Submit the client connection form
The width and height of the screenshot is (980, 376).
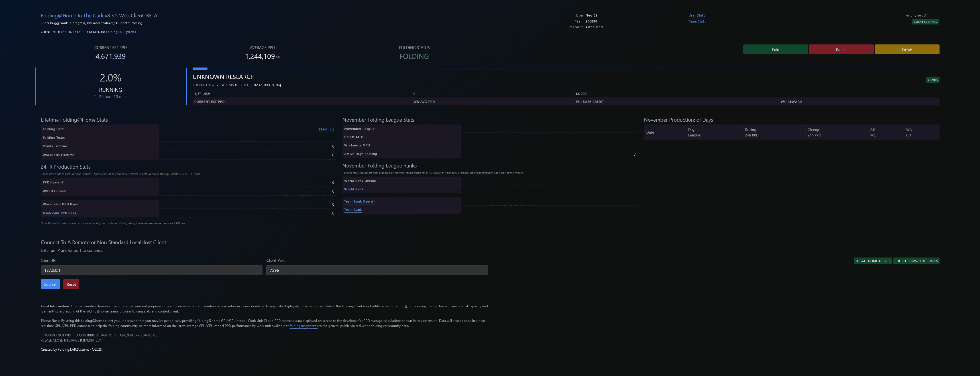point(50,284)
